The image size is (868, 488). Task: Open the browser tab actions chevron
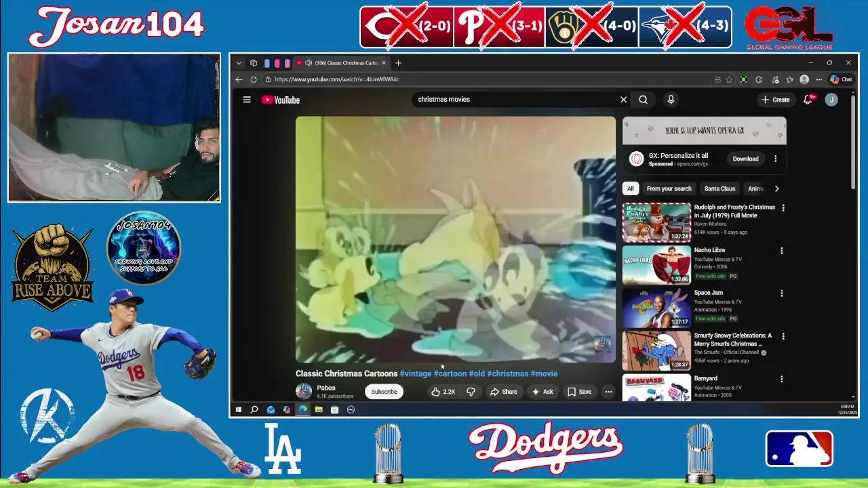tap(239, 63)
